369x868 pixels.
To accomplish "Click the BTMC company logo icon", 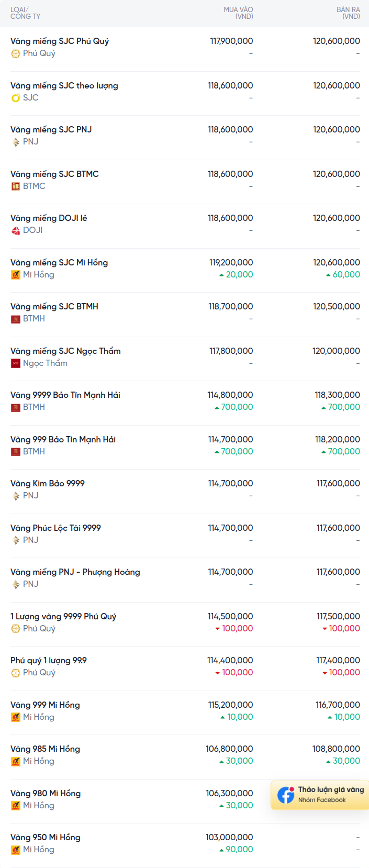I will pos(16,186).
